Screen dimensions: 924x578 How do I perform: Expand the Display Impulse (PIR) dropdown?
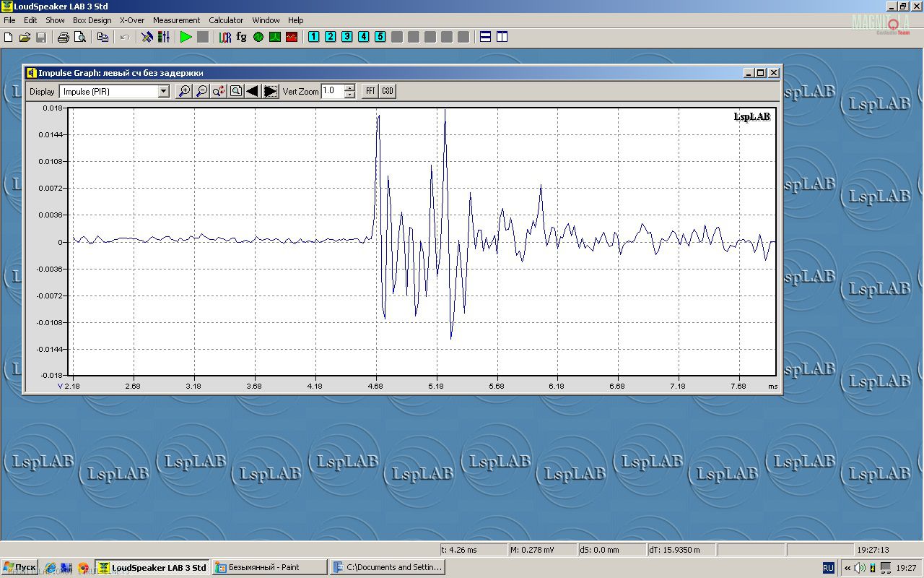(x=163, y=91)
